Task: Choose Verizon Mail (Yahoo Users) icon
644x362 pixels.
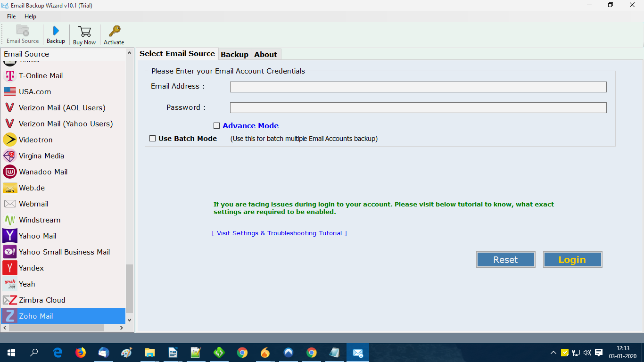Action: pyautogui.click(x=10, y=123)
